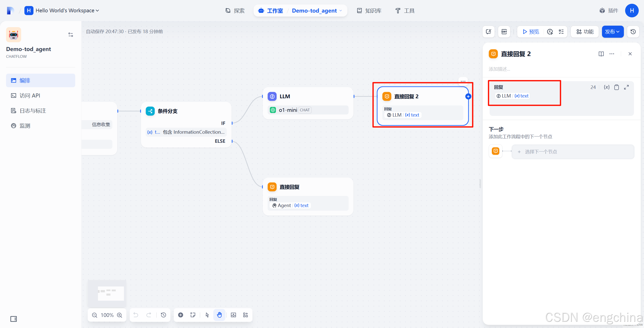Open the version history clock icon
The image size is (644, 328).
(633, 32)
